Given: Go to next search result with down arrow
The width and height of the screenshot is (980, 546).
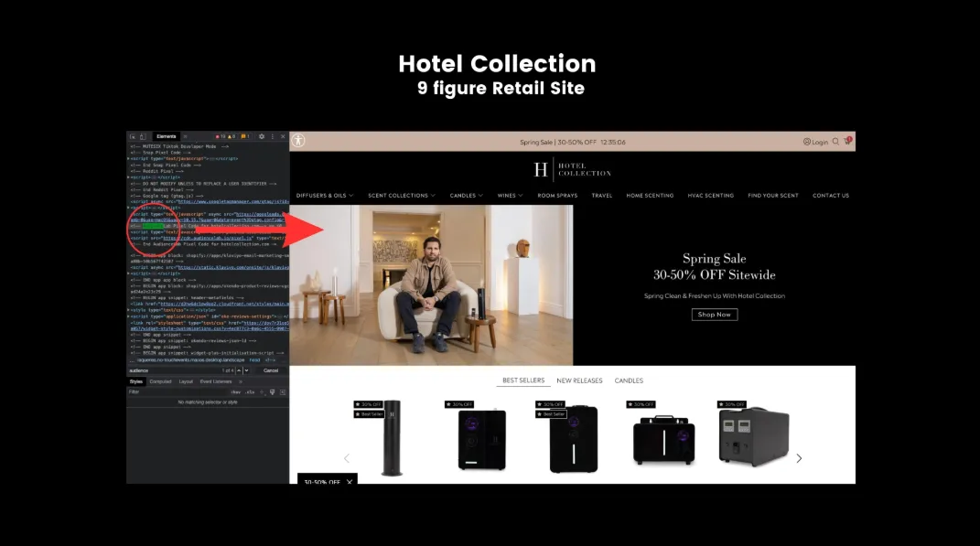Looking at the screenshot, I should pyautogui.click(x=247, y=370).
